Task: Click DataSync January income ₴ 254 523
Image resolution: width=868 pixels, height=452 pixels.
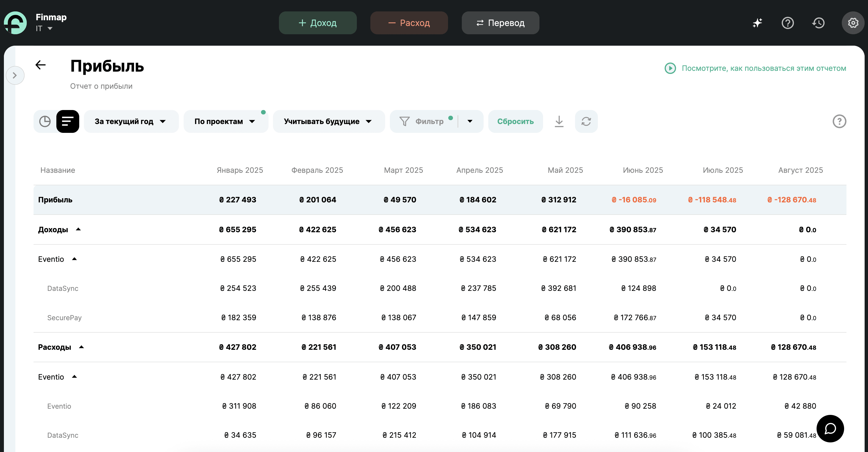Action: pos(238,288)
